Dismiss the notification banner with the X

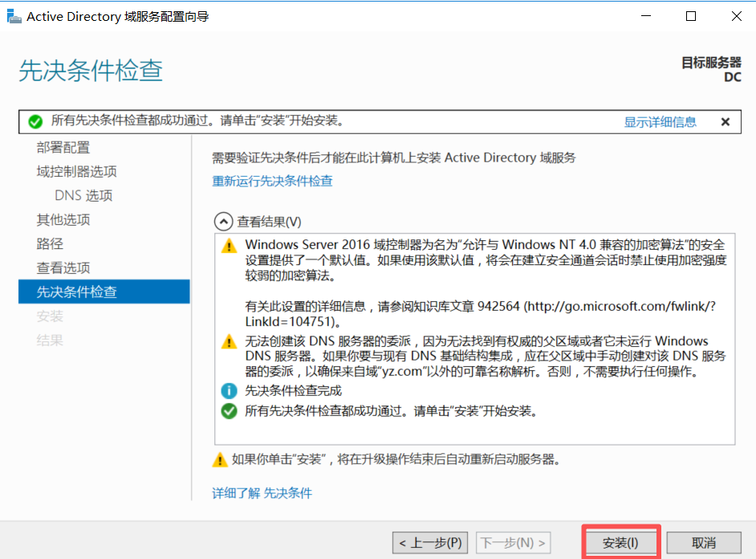click(x=726, y=122)
